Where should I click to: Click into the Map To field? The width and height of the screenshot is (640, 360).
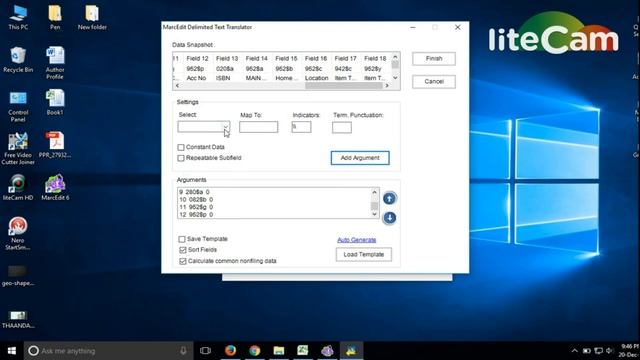click(258, 127)
